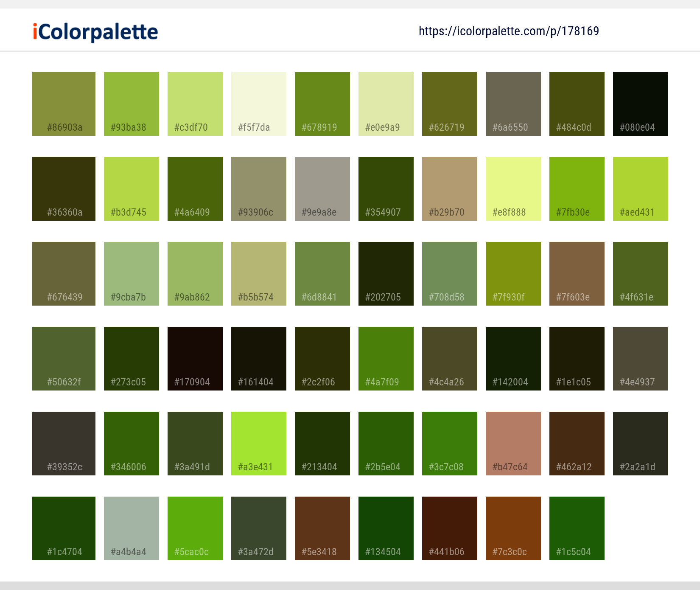The height and width of the screenshot is (590, 700).
Task: Choose the #4e4937 swatch
Action: [x=641, y=359]
